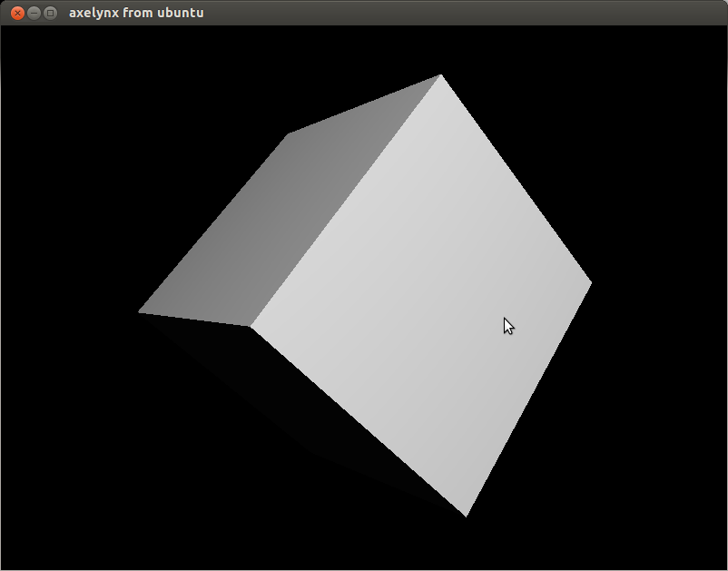Click the bottommost corner of the cube

tap(465, 516)
